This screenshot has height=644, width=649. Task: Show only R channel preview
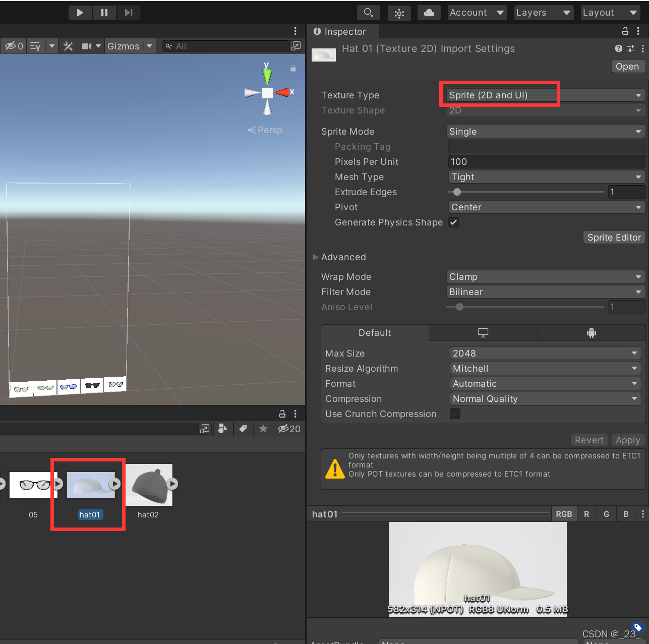coord(586,514)
